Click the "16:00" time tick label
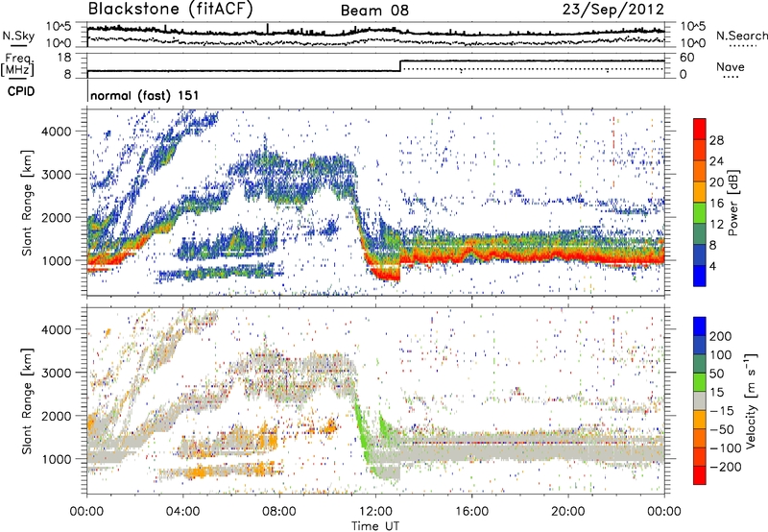This screenshot has width=768, height=532. [471, 512]
